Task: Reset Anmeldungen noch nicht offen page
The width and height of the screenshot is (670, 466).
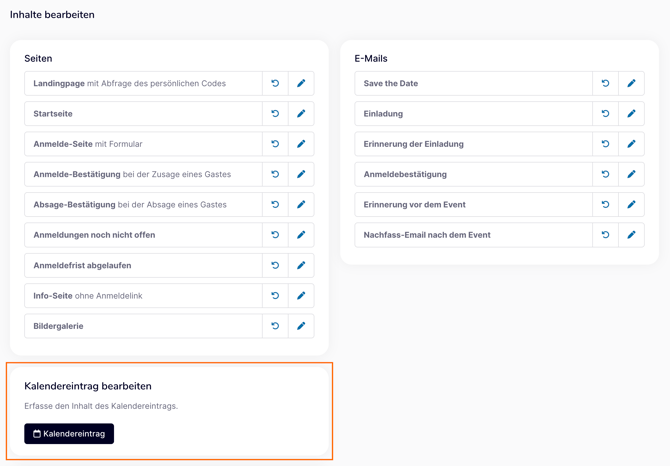Action: [x=275, y=235]
